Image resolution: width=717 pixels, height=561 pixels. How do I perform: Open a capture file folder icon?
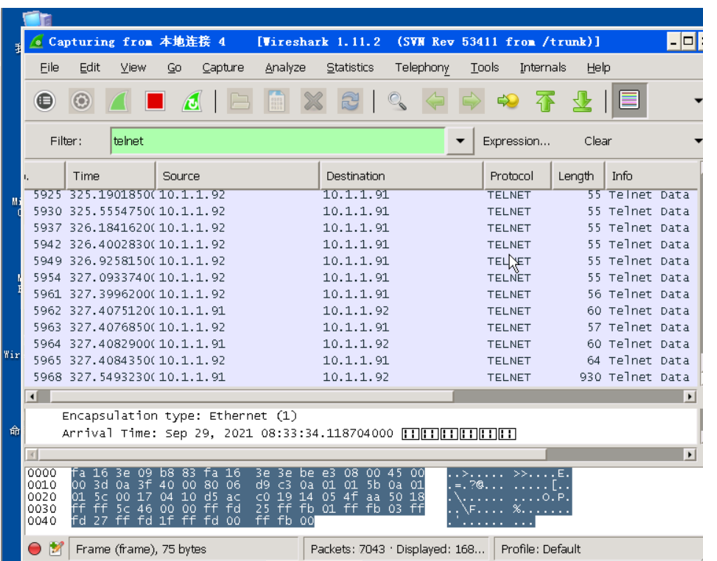tap(240, 101)
